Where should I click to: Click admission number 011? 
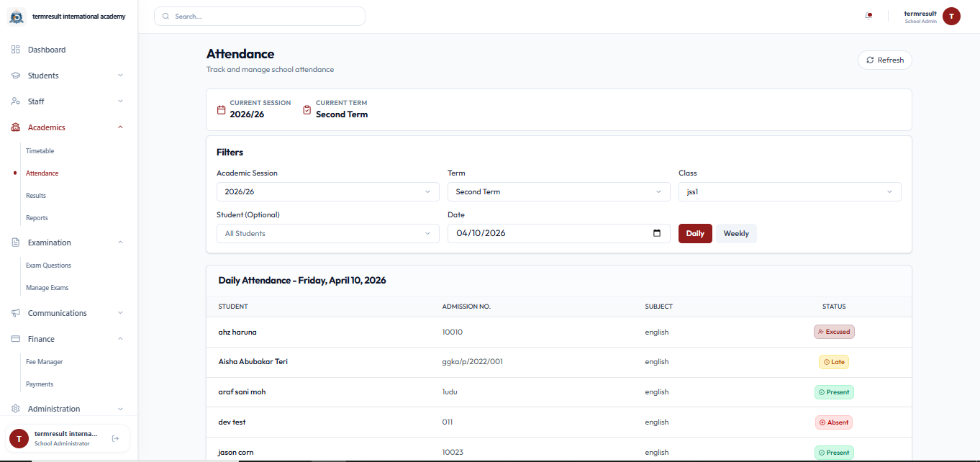(x=448, y=422)
